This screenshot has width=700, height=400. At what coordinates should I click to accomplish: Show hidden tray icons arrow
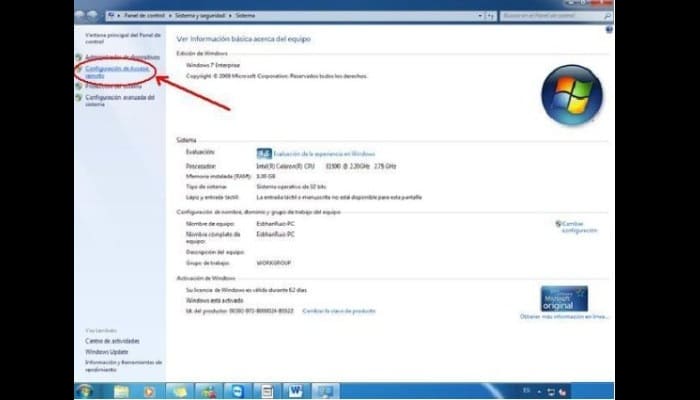pos(539,392)
